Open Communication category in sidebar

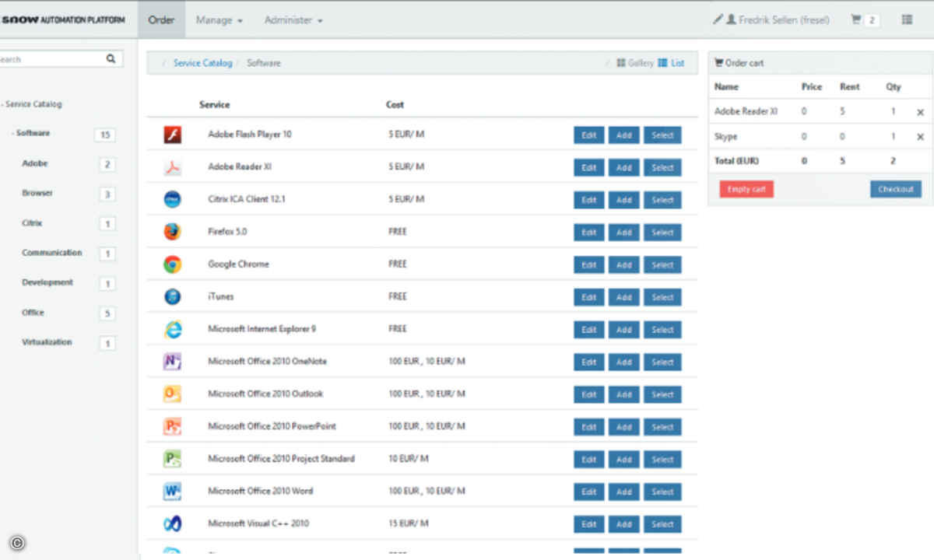coord(51,253)
